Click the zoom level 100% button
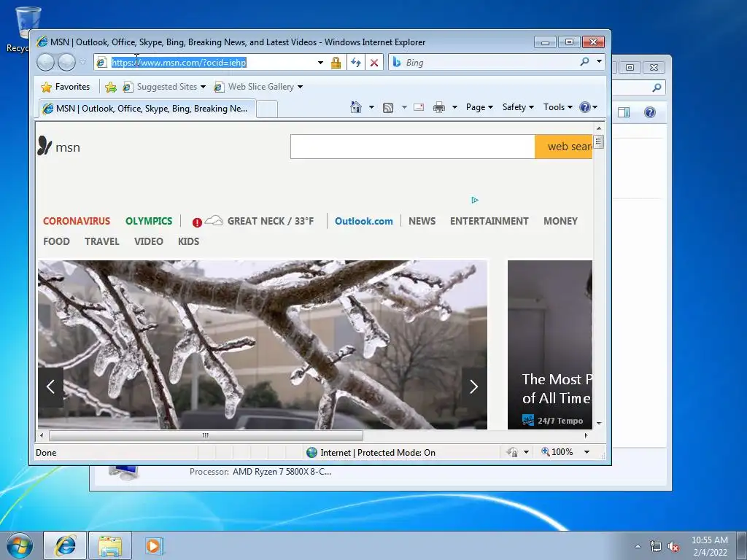 tap(557, 452)
